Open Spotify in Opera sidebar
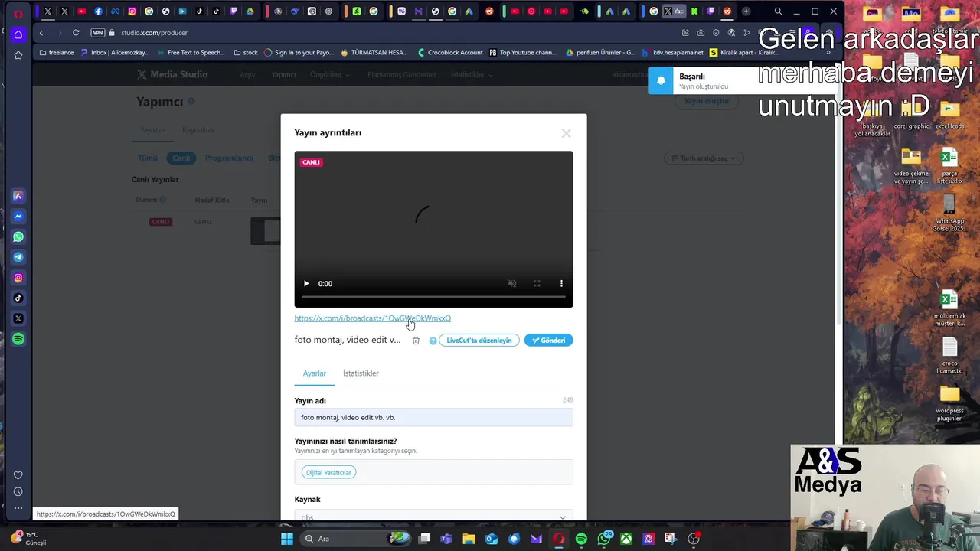The width and height of the screenshot is (980, 551). (18, 339)
